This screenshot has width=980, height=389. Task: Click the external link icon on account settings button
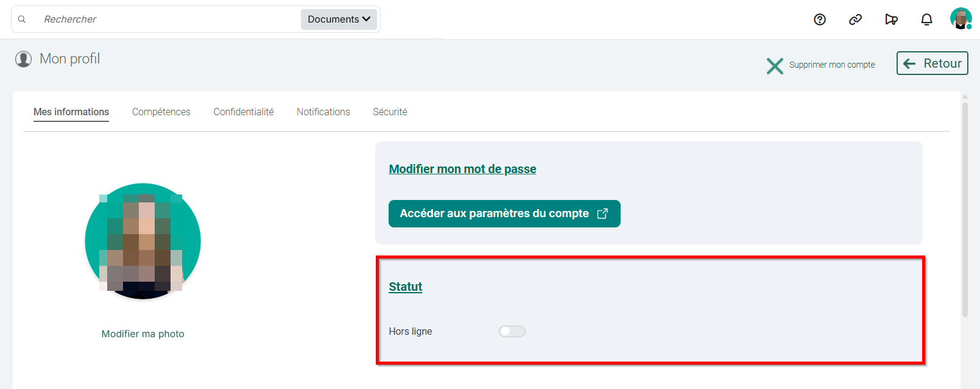click(x=602, y=213)
